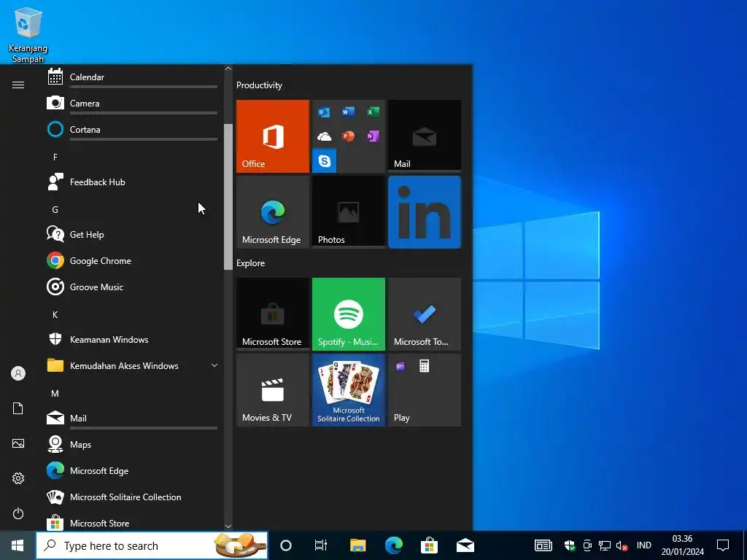Click the taskbar search box
This screenshot has width=747, height=560.
click(x=152, y=545)
